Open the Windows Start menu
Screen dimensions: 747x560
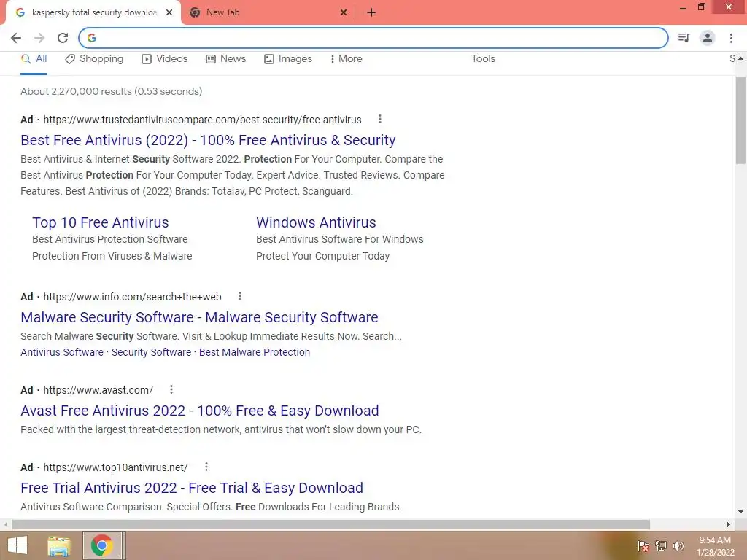click(18, 545)
